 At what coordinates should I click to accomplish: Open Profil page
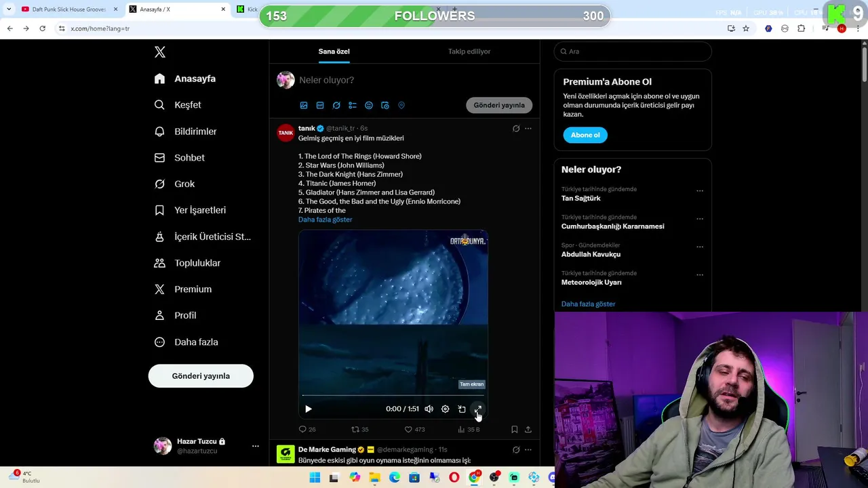(176, 316)
